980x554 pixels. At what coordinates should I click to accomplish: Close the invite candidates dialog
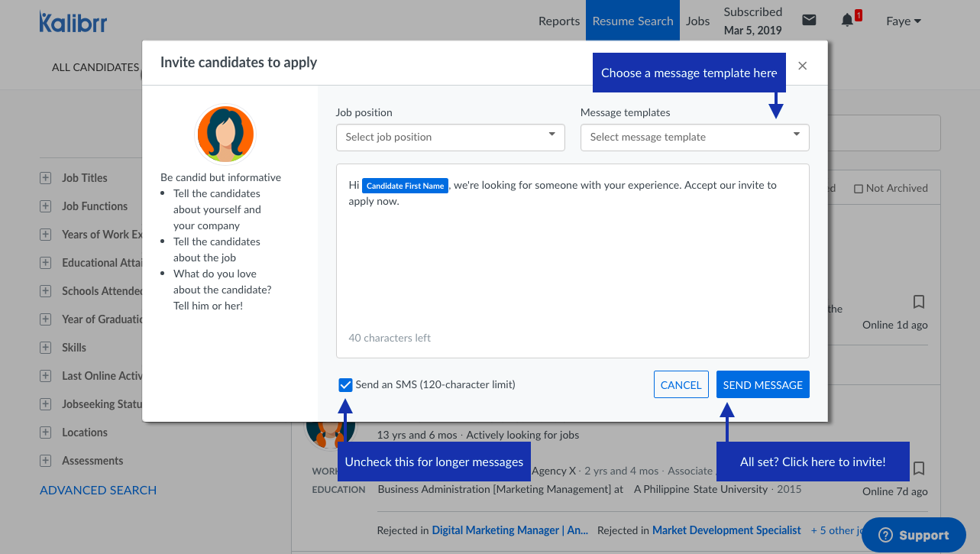[x=802, y=66]
